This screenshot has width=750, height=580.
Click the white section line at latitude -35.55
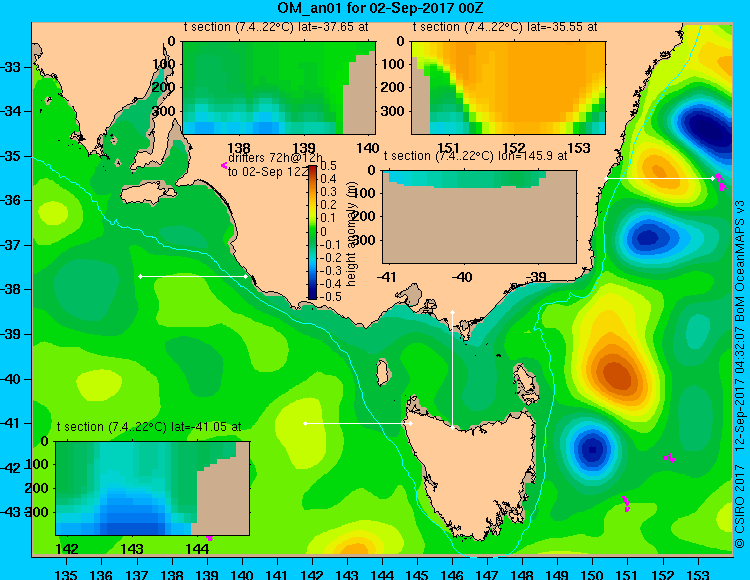tap(660, 178)
